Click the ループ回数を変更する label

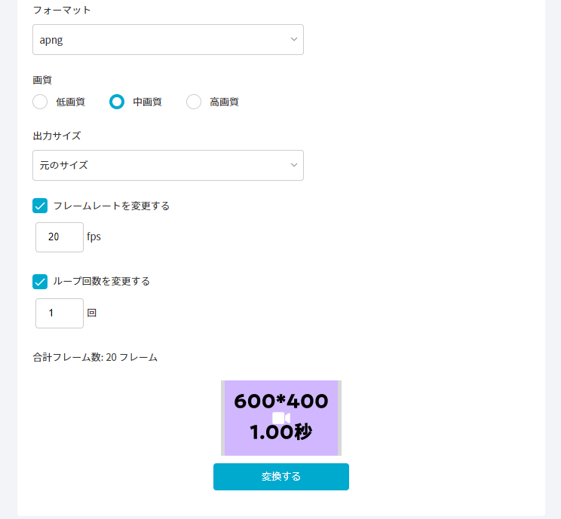click(x=102, y=281)
